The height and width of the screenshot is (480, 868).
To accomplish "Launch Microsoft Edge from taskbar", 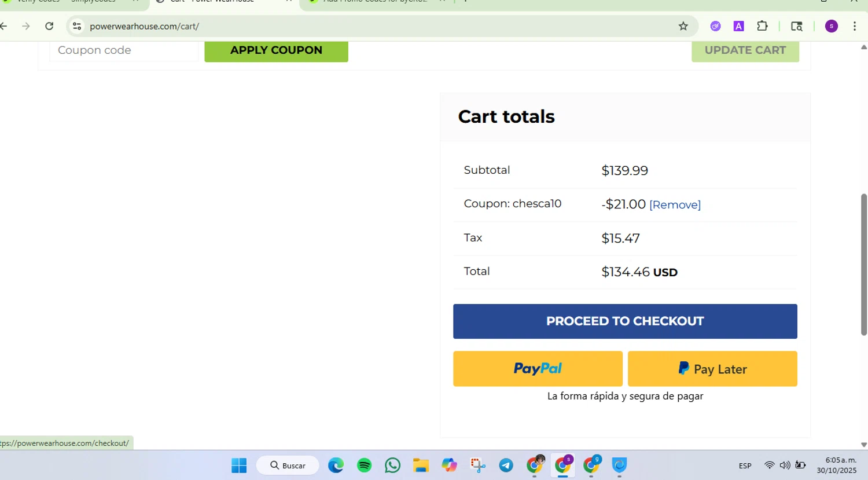I will (336, 466).
